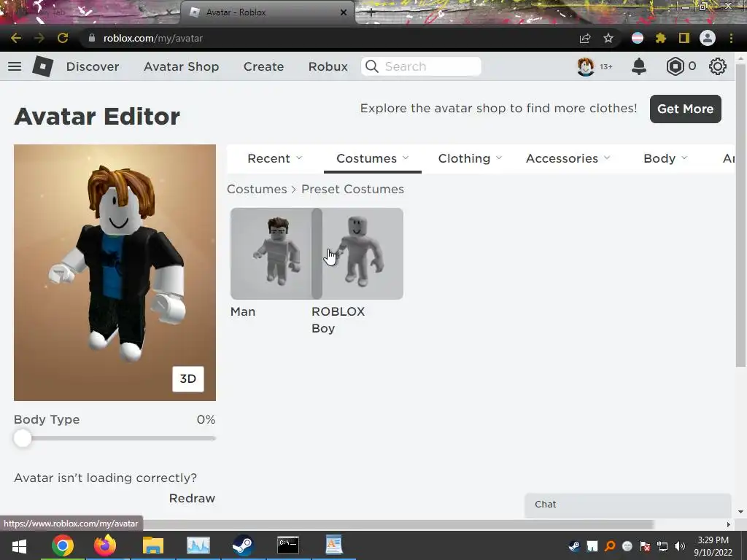This screenshot has width=747, height=560.
Task: Expand the Recent dropdown
Action: pos(275,158)
